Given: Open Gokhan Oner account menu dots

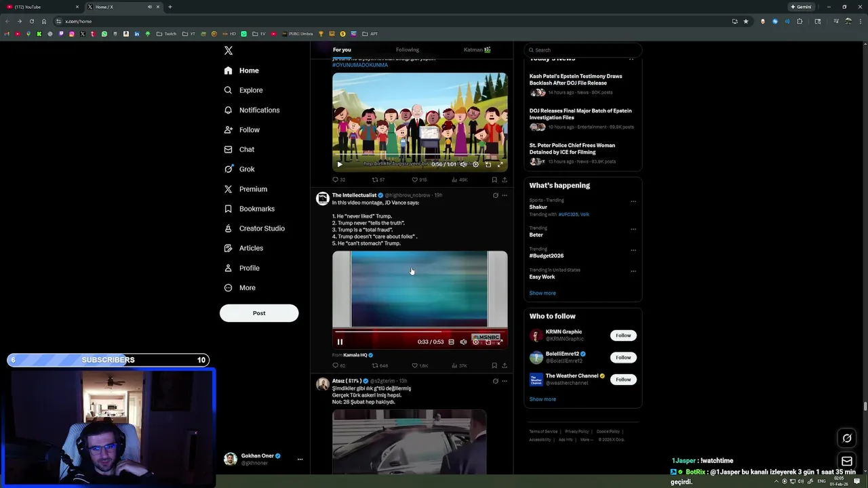Looking at the screenshot, I should [300, 460].
